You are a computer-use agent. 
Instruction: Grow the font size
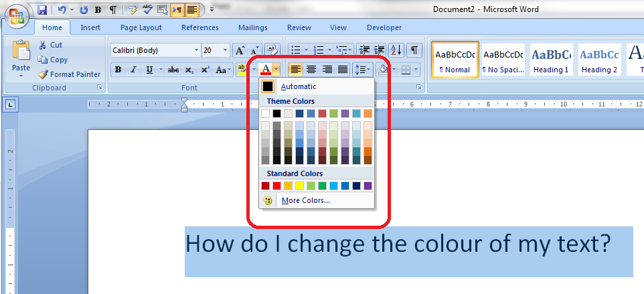click(x=240, y=50)
